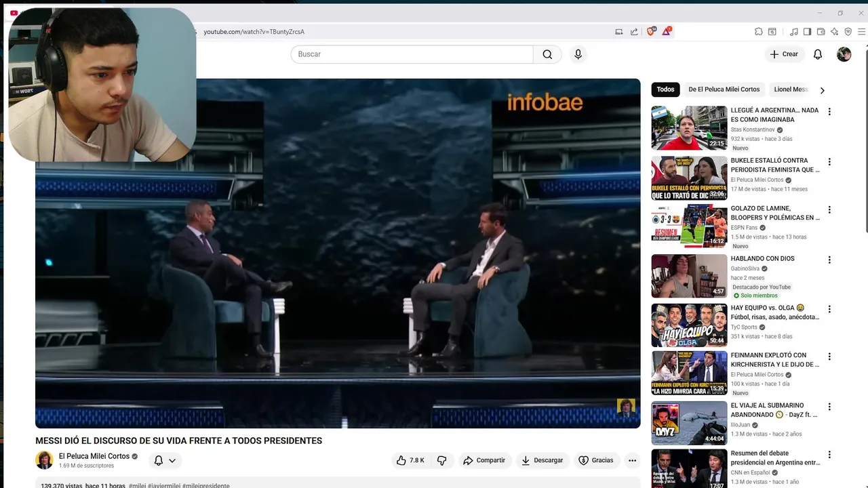Click the Descargar button
The width and height of the screenshot is (868, 488).
click(x=542, y=460)
